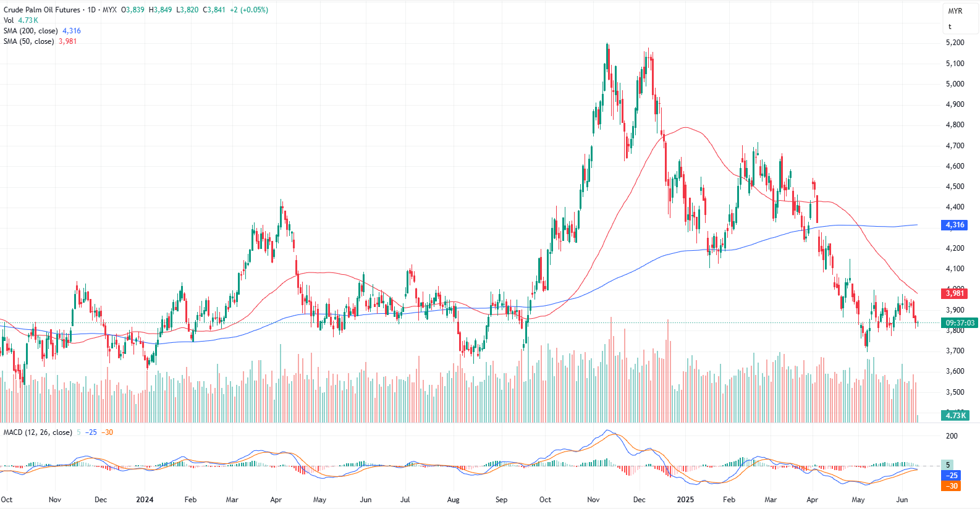Screen dimensions: 980x509
Task: Click the blue 4,316 SMA price label
Action: pyautogui.click(x=955, y=225)
